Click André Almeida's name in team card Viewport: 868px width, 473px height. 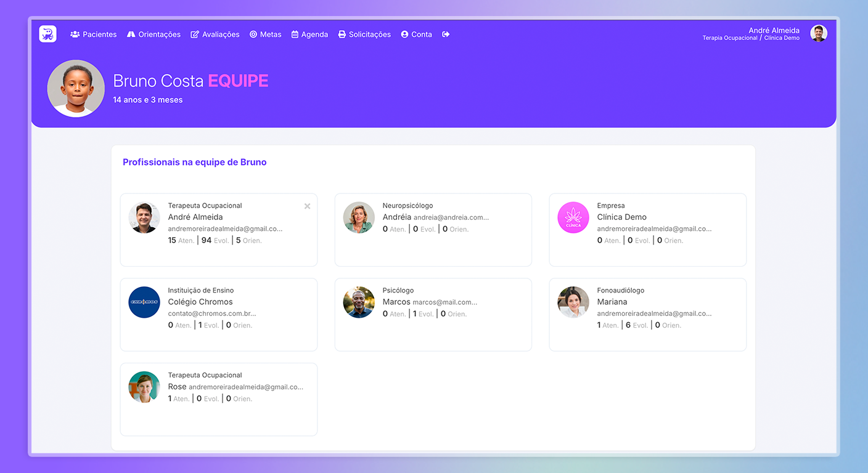point(195,217)
